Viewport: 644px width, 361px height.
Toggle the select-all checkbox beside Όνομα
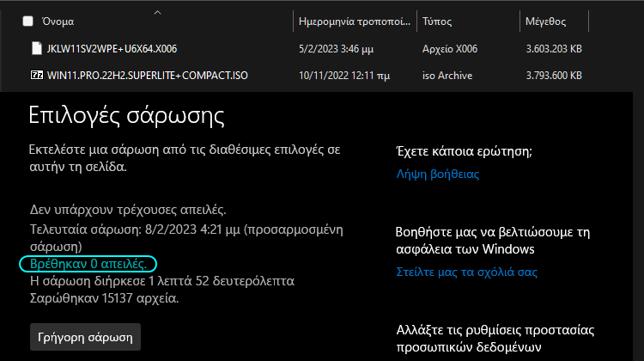28,21
